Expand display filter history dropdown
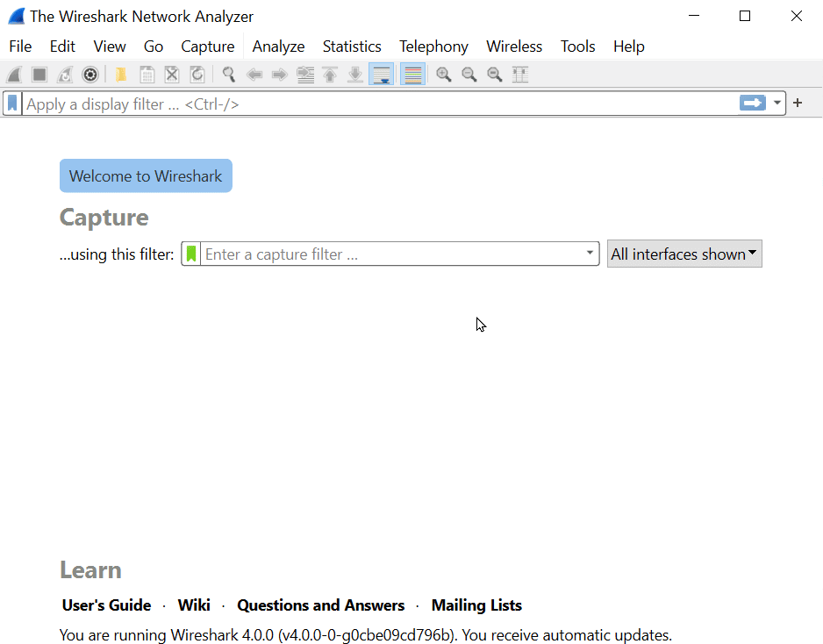 [777, 103]
